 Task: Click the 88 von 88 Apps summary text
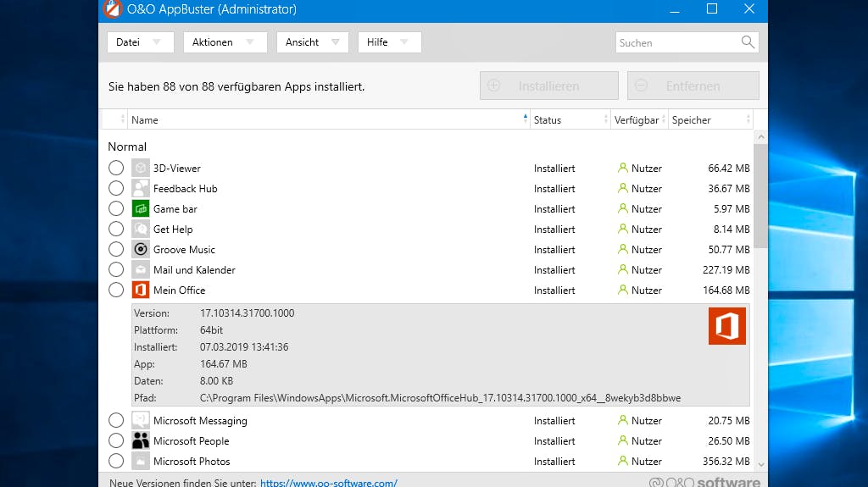tap(236, 86)
